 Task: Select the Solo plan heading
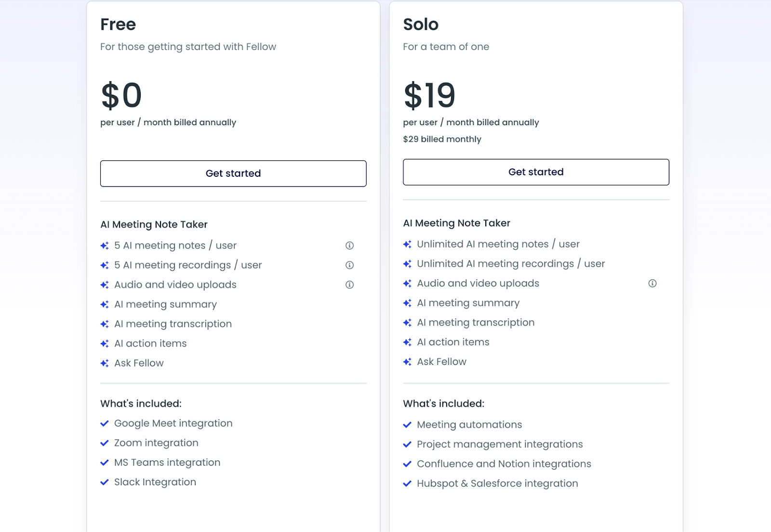[421, 24]
